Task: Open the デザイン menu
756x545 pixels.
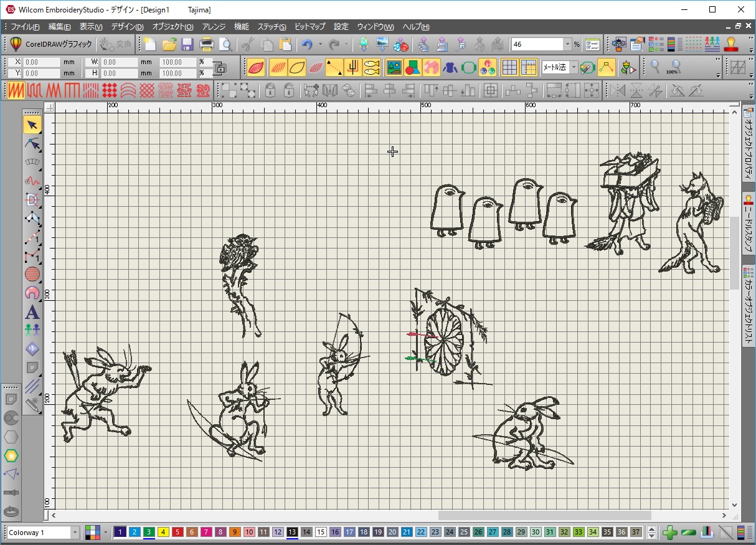Action: (x=127, y=27)
